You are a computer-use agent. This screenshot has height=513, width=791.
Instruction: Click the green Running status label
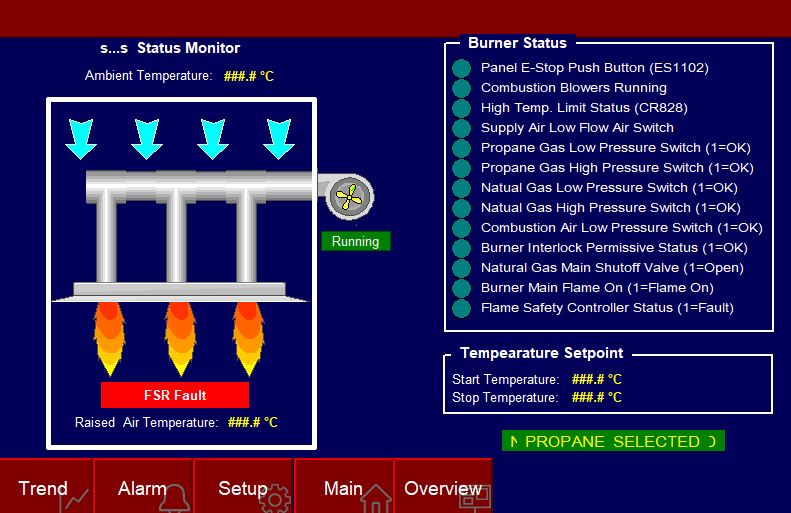tap(355, 241)
